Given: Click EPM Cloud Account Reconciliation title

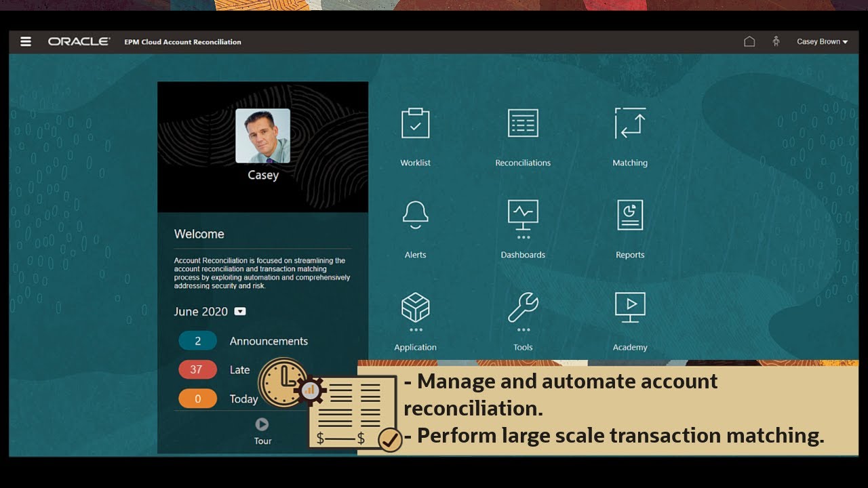Looking at the screenshot, I should point(182,42).
